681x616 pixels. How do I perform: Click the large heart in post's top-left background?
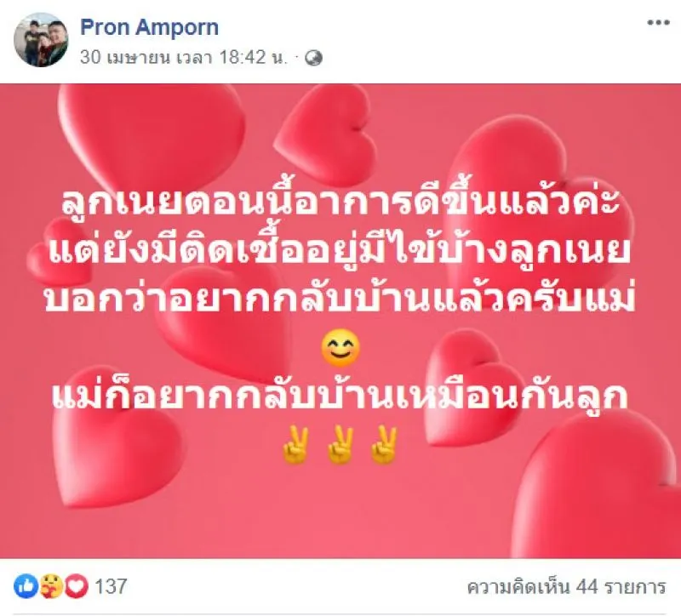coord(152,134)
